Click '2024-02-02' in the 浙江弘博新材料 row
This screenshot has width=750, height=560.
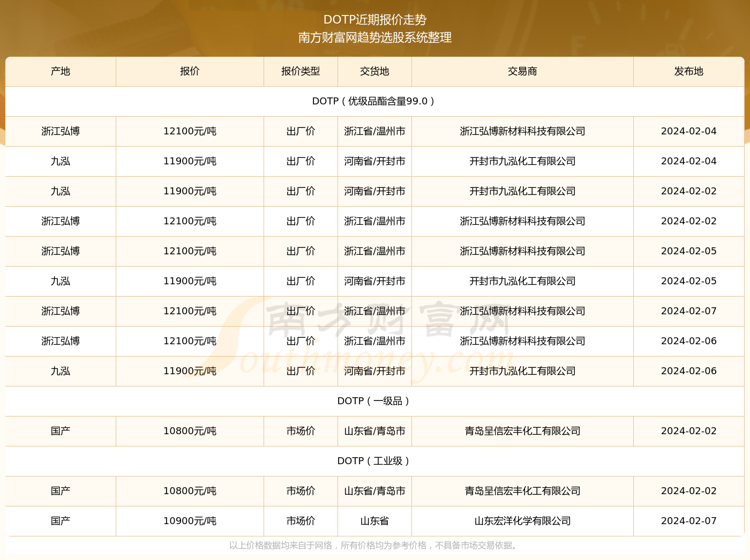coord(689,221)
